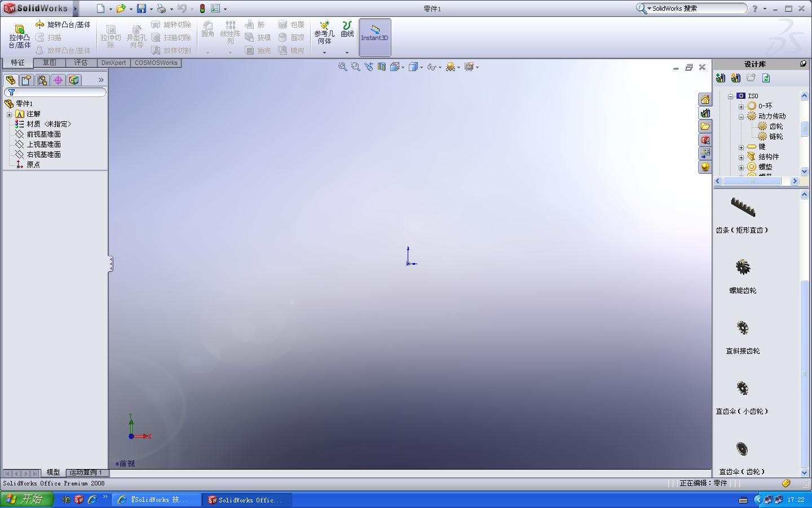Open the 曲线 curves tool

[347, 30]
